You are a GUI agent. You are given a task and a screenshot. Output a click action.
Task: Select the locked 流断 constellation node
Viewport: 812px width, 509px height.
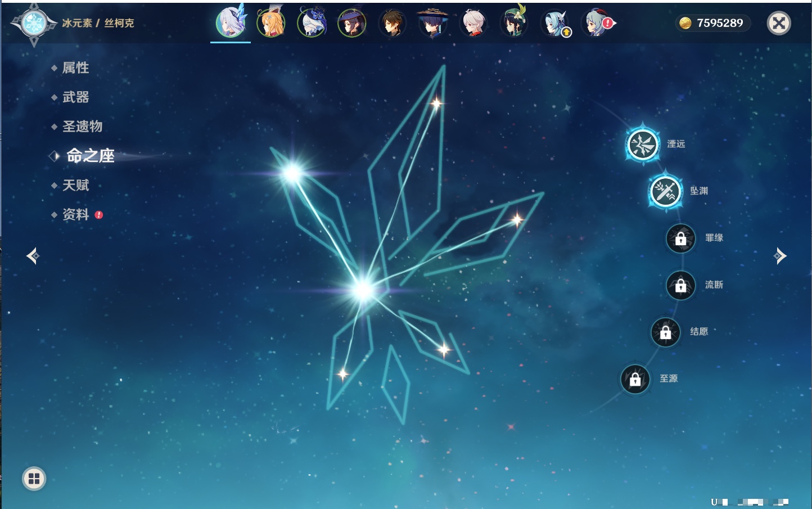click(x=680, y=285)
